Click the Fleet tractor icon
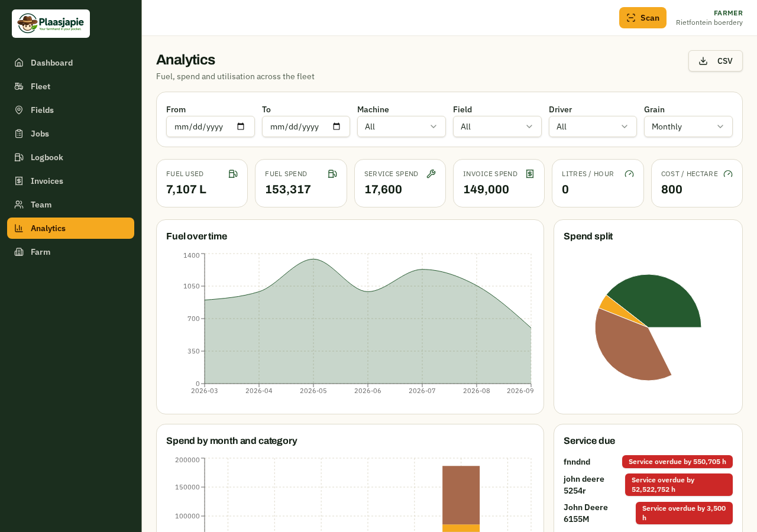757x532 pixels. click(19, 86)
